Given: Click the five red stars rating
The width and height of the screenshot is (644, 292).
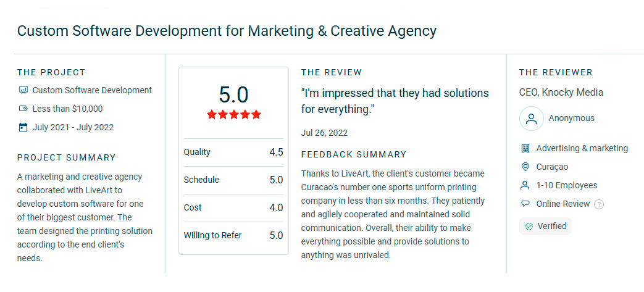Looking at the screenshot, I should [x=233, y=114].
